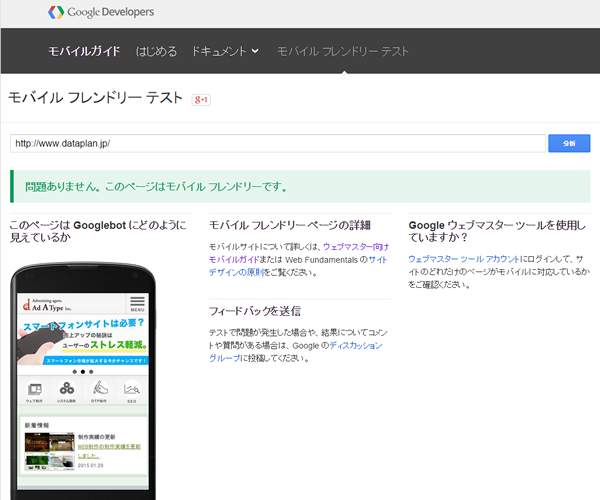The image size is (600, 500).
Task: Open the ウェブマスター向けモバイルガイド link
Action: [x=299, y=253]
